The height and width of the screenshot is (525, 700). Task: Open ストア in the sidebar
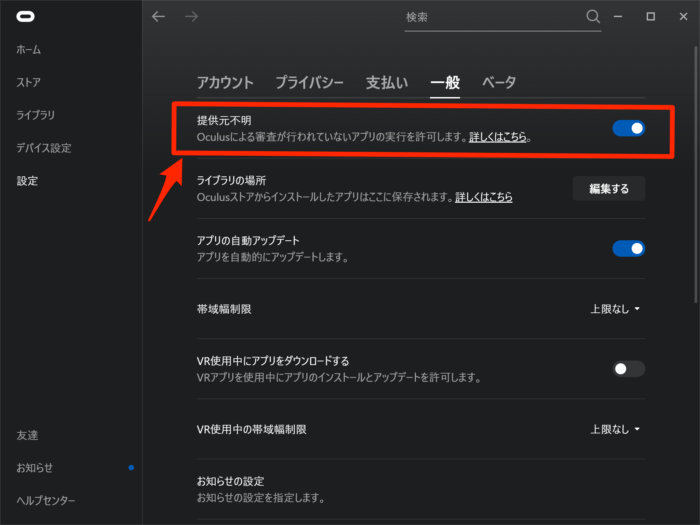(29, 82)
